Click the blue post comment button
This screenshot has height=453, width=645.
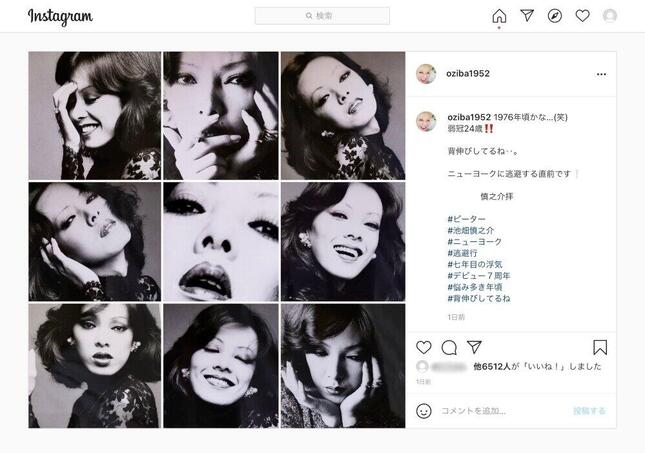coord(589,411)
